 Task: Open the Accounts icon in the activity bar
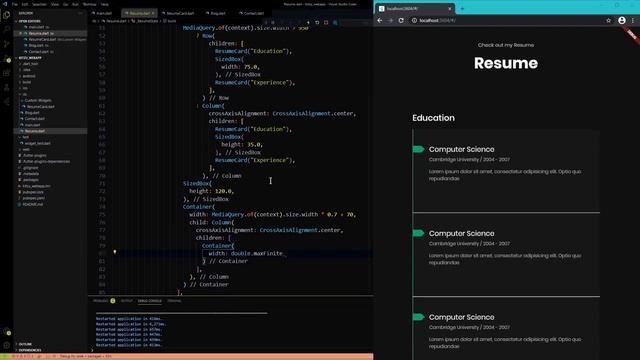coord(7,331)
